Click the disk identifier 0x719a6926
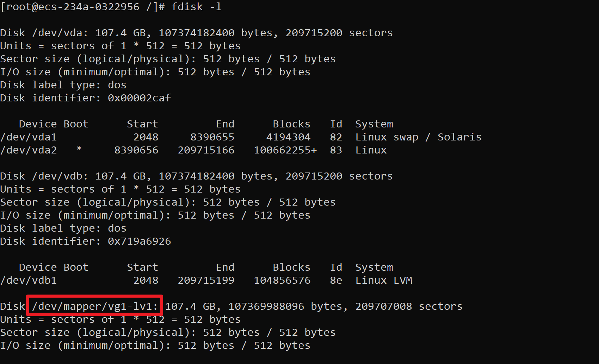Image resolution: width=599 pixels, height=364 pixels. click(x=139, y=241)
